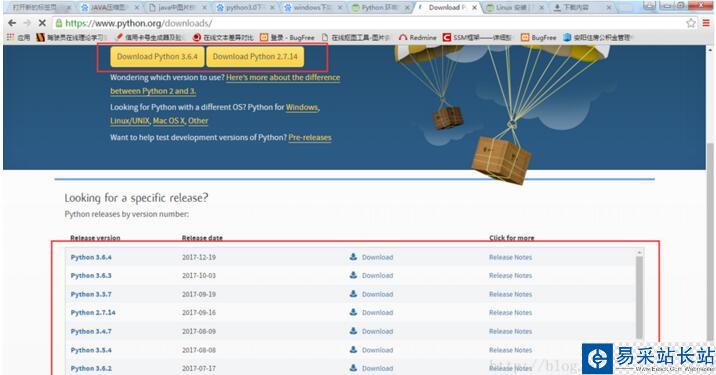The height and width of the screenshot is (375, 716).
Task: Open Release Notes for Python 3.3.7
Action: point(510,294)
